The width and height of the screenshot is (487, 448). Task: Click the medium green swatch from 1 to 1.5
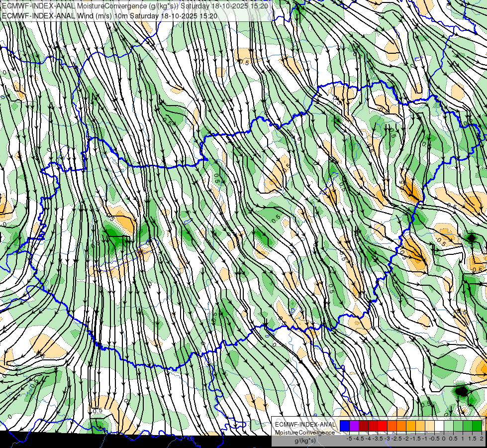(468, 426)
